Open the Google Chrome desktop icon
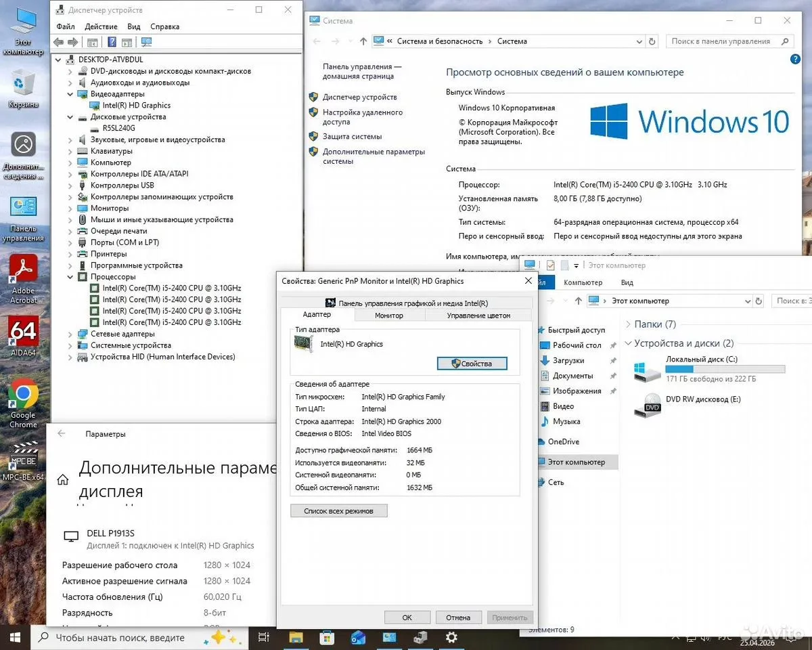 pyautogui.click(x=23, y=404)
